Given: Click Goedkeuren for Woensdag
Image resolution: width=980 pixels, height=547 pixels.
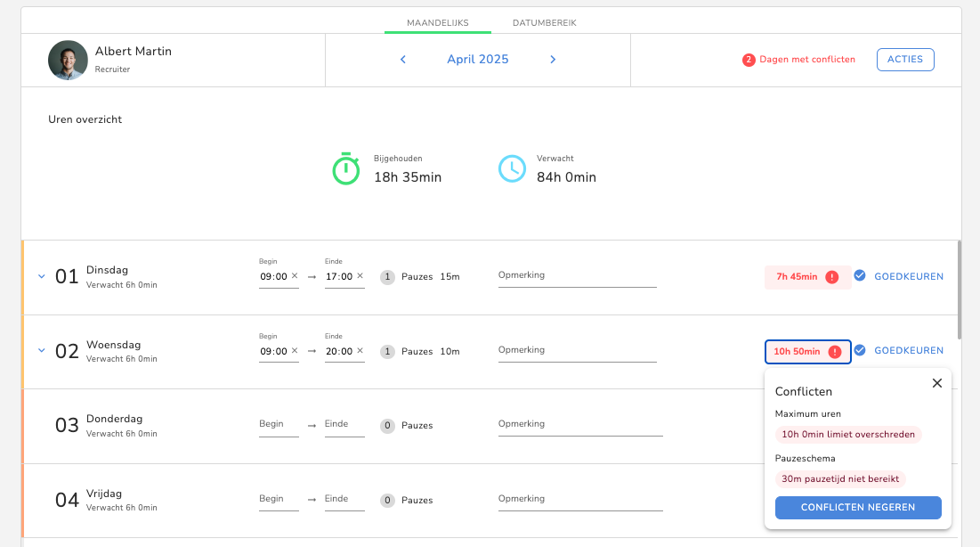Looking at the screenshot, I should click(909, 350).
